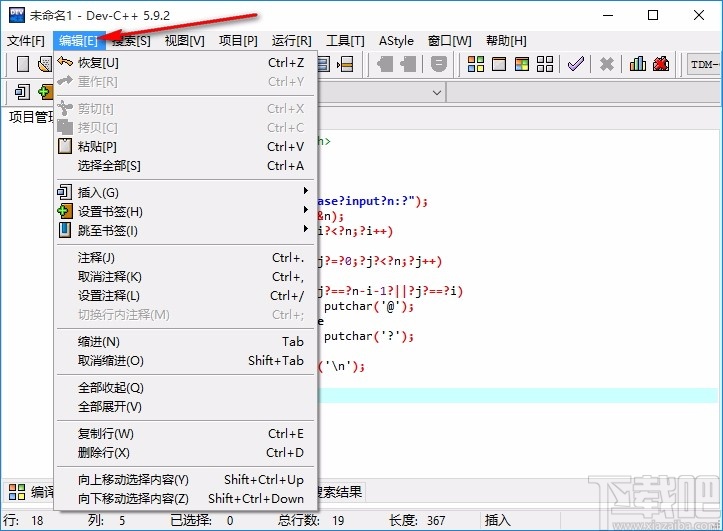
Task: Choose 删除行(X) delete line entry
Action: pyautogui.click(x=186, y=453)
